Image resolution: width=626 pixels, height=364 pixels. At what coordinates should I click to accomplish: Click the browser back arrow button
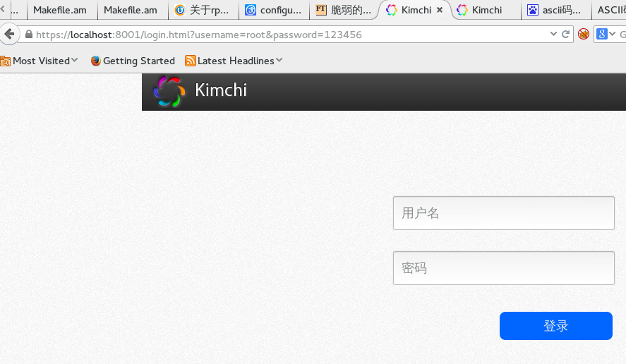click(x=9, y=34)
